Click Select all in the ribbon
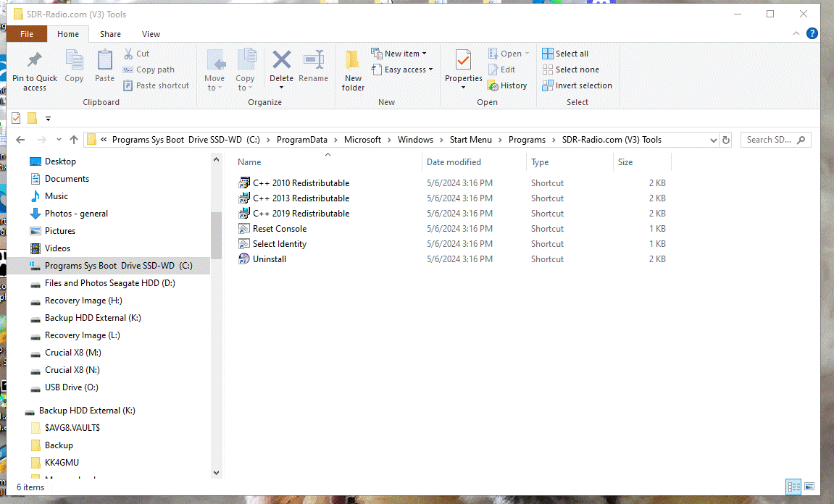The image size is (834, 504). [x=565, y=54]
